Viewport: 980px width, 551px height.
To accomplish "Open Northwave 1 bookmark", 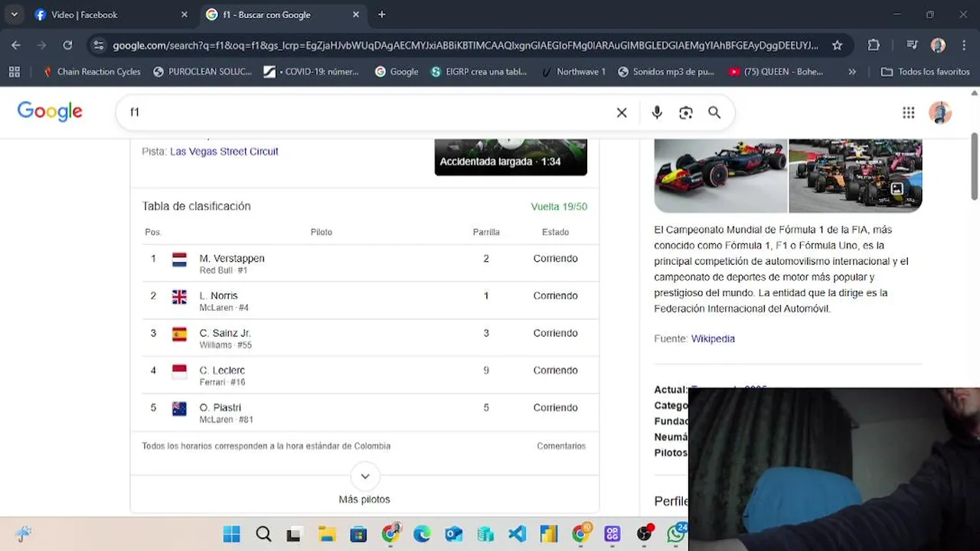I will click(x=573, y=71).
